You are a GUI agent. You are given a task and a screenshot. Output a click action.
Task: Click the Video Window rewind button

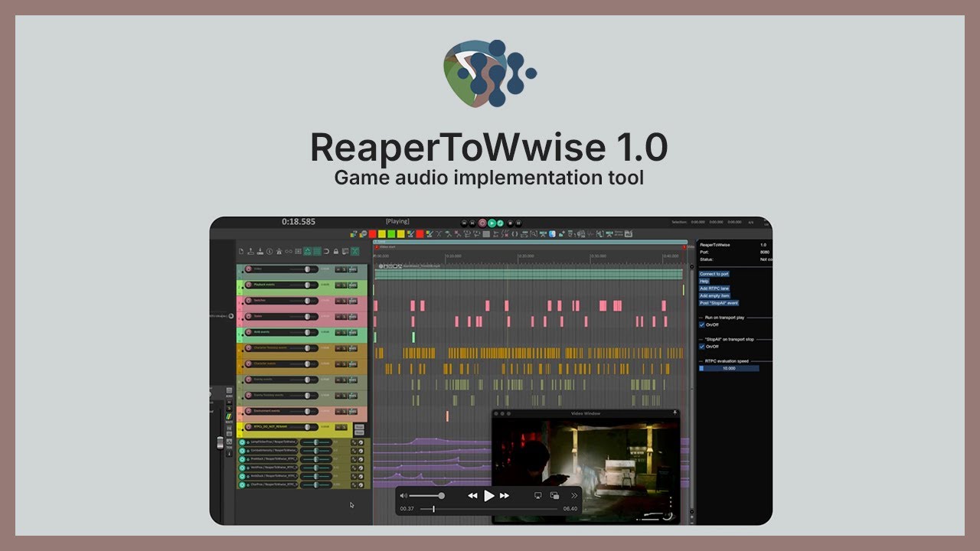click(x=472, y=496)
